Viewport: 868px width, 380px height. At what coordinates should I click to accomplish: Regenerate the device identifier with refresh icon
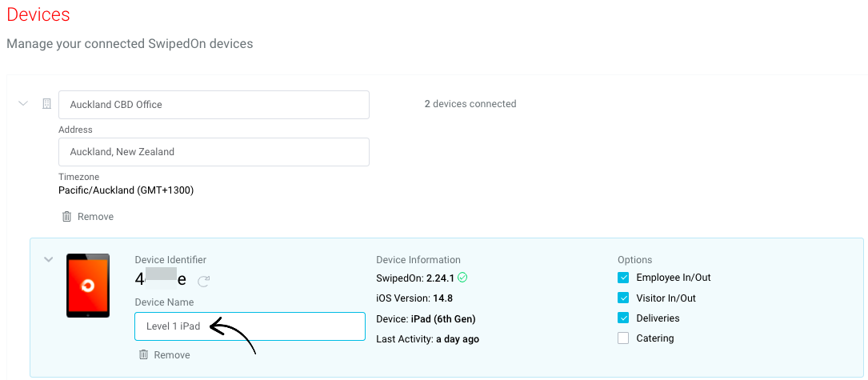[204, 282]
